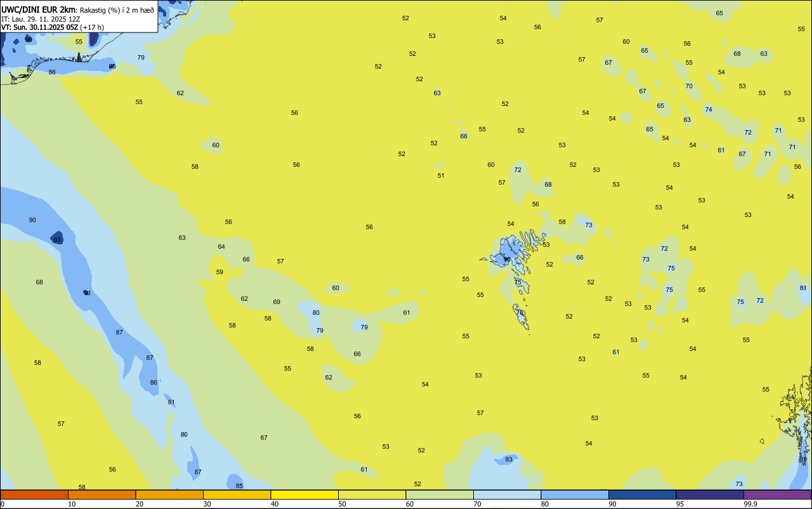The width and height of the screenshot is (812, 509).
Task: Click the 0–10 dark orange legend swatch
Action: [34, 494]
